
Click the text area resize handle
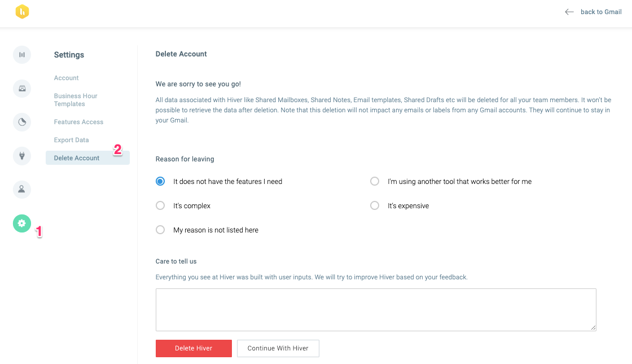[x=593, y=328]
